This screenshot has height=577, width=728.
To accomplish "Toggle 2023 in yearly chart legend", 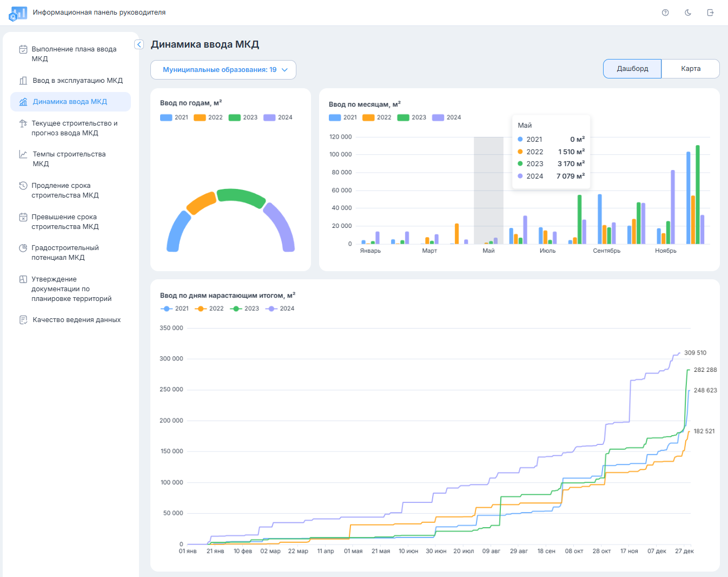I will (243, 117).
